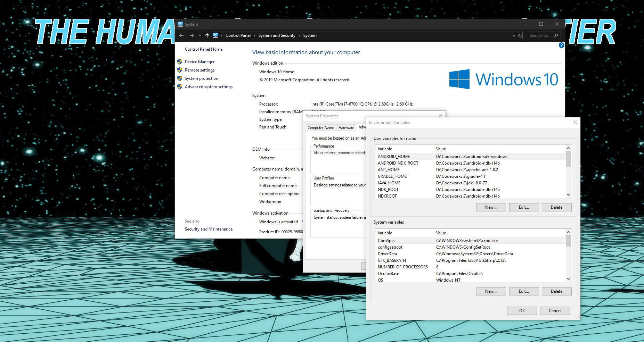The width and height of the screenshot is (644, 342).
Task: Expand the address bar history dropdown
Action: [514, 35]
